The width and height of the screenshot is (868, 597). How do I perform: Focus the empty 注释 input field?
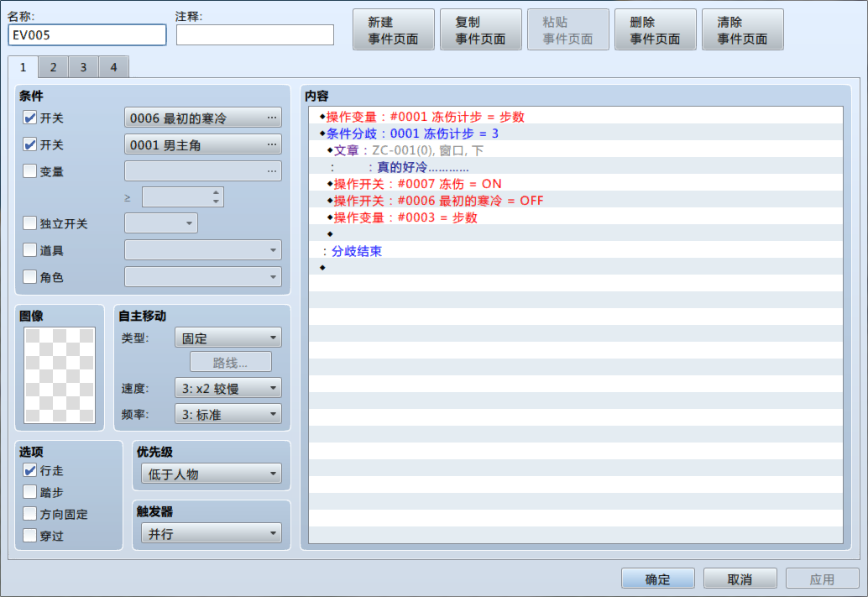255,35
